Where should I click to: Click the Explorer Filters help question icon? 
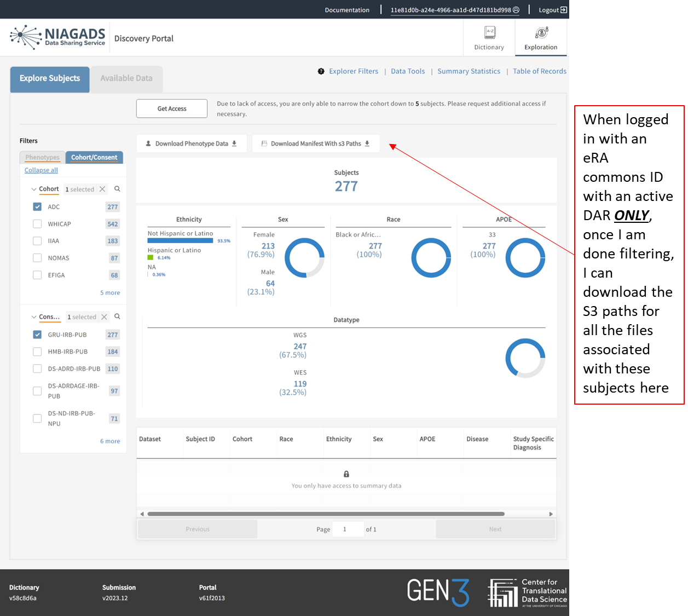click(x=321, y=71)
